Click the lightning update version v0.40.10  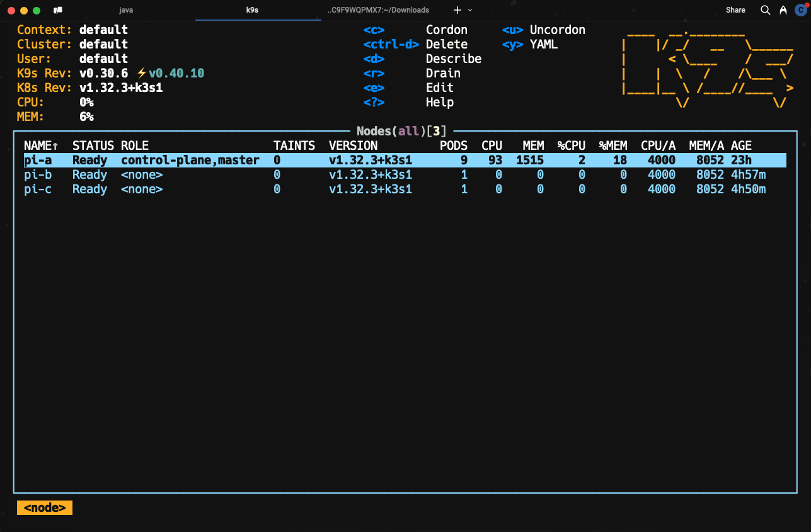(x=171, y=73)
